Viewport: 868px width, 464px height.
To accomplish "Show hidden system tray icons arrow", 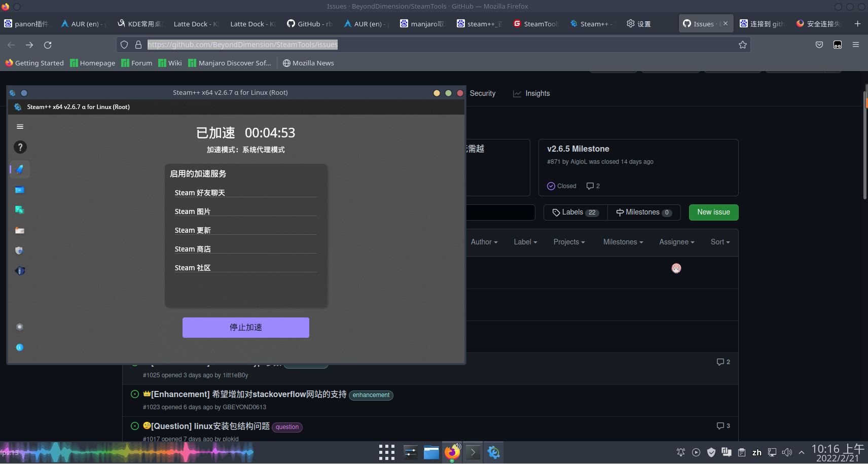I will [802, 452].
